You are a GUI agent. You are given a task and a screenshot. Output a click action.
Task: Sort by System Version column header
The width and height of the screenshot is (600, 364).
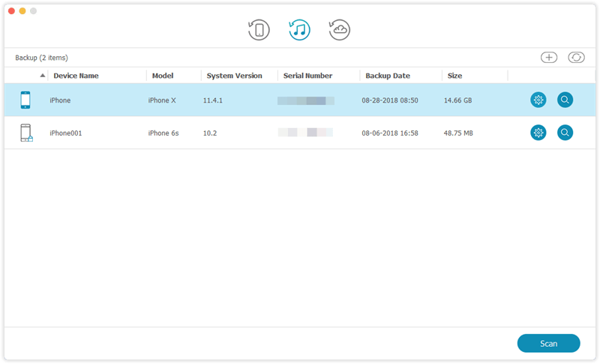coord(235,76)
